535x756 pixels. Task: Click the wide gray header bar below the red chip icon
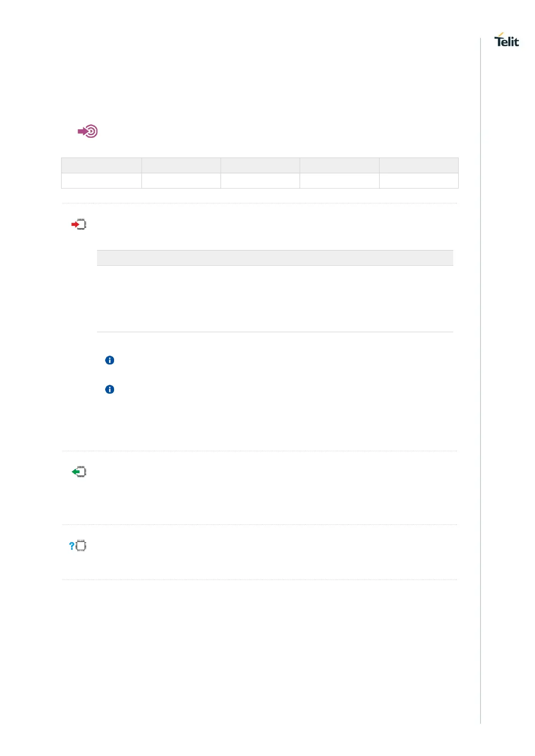click(275, 258)
